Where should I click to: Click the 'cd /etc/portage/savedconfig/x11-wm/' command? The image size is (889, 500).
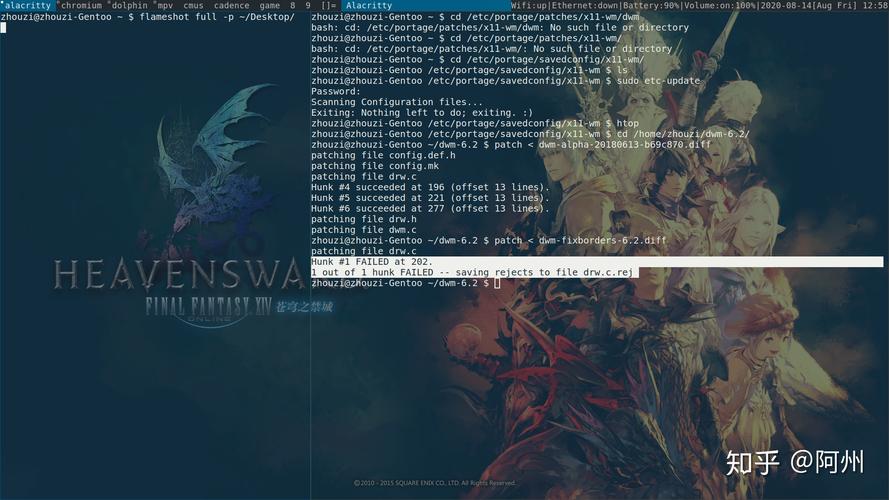click(547, 60)
